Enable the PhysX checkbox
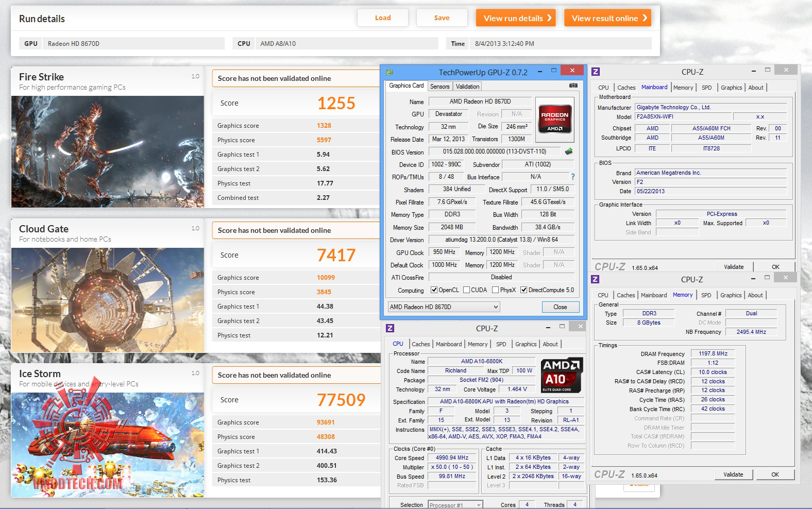 tap(495, 290)
